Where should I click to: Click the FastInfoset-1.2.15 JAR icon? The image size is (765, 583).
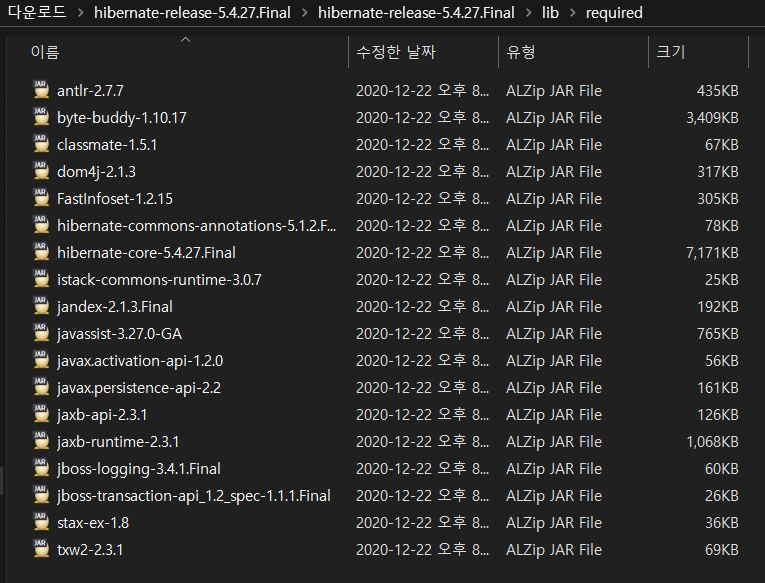41,198
